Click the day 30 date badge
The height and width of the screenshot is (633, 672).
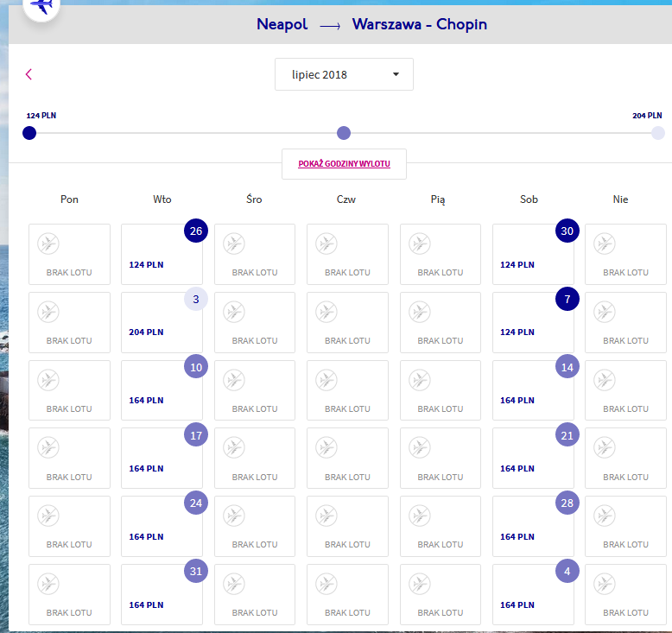coord(567,231)
